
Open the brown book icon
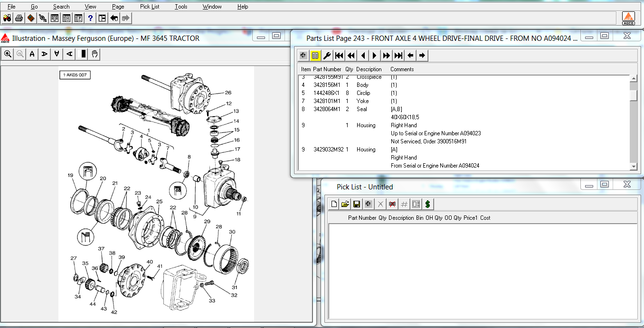31,18
